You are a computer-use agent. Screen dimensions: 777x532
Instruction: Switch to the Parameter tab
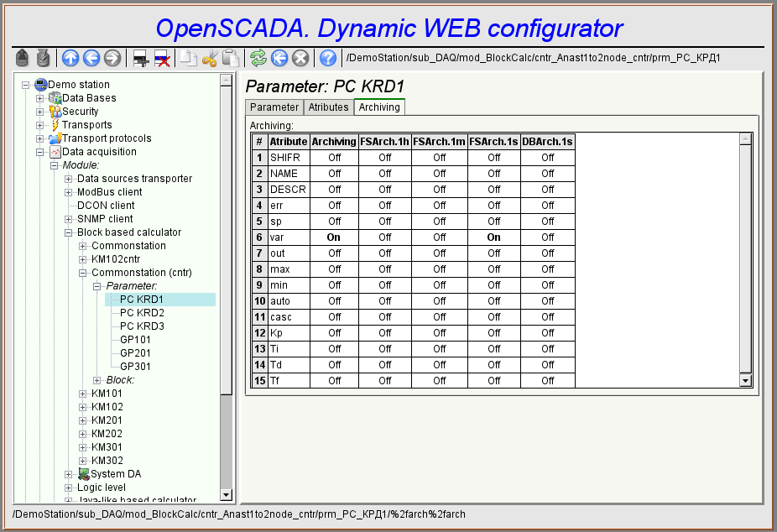pyautogui.click(x=274, y=107)
